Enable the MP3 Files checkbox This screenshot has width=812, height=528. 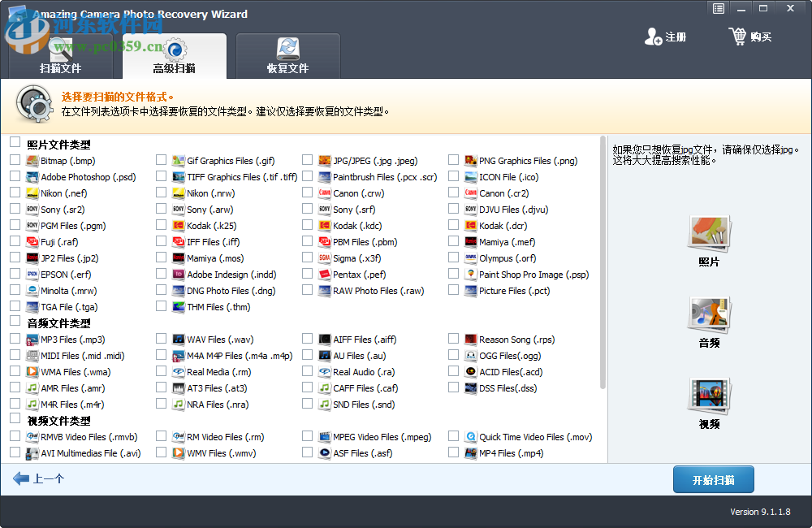tap(13, 339)
